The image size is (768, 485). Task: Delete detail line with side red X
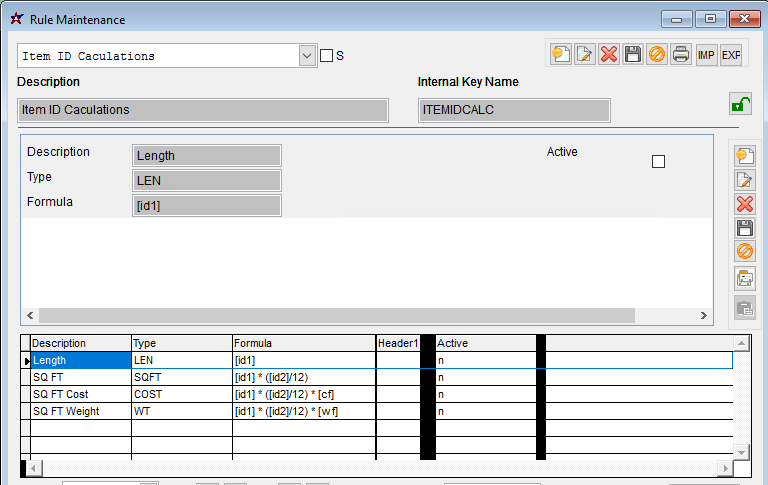coord(744,204)
